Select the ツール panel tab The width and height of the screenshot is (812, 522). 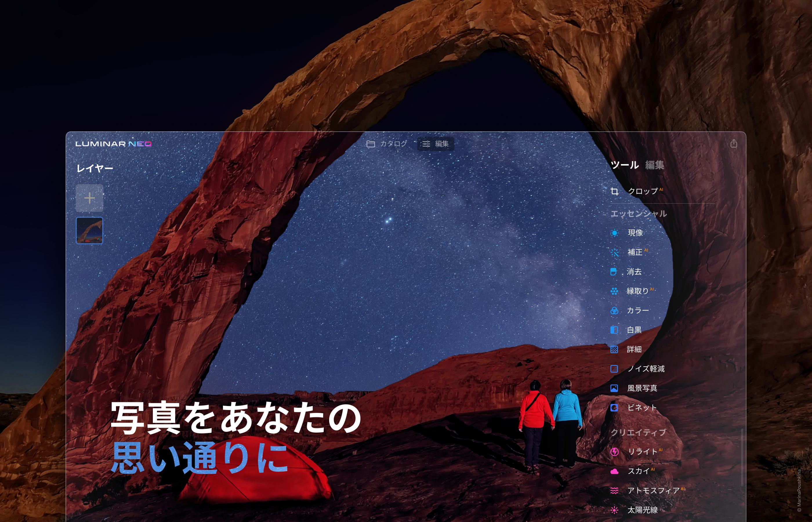625,165
